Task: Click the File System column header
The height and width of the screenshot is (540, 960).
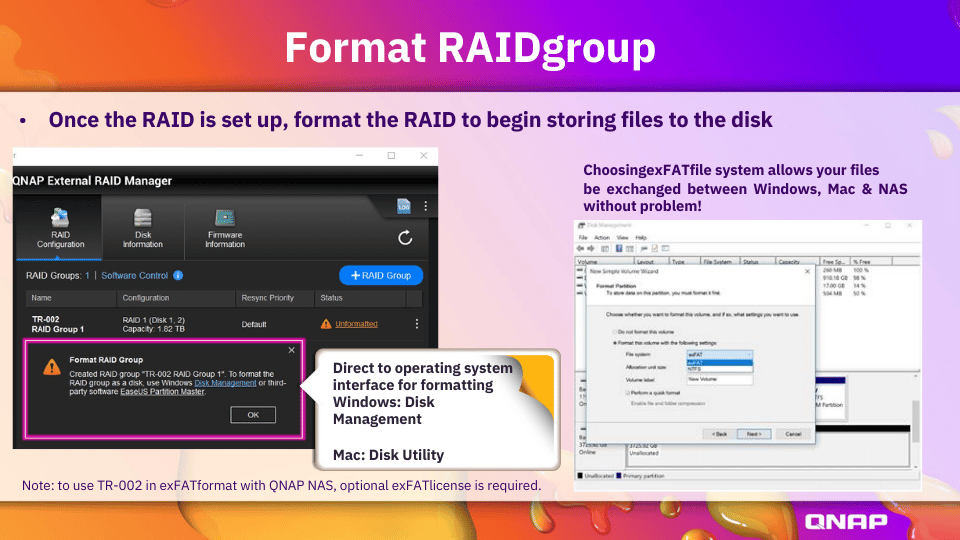Action: click(x=719, y=261)
